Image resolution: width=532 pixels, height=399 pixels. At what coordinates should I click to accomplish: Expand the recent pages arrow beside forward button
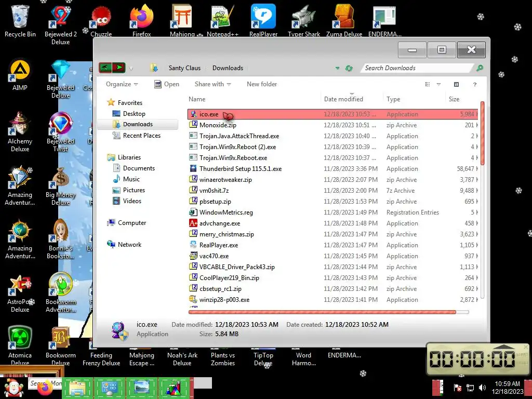click(131, 68)
